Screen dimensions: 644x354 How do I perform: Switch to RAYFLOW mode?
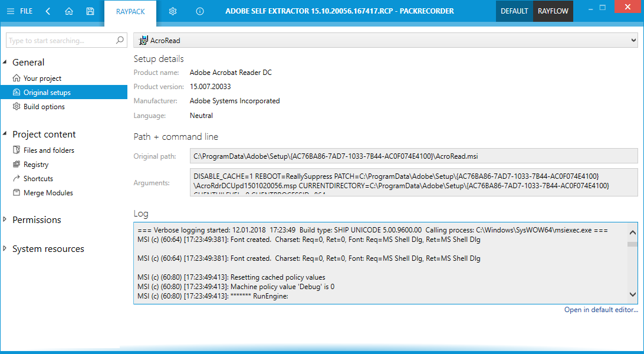click(553, 11)
